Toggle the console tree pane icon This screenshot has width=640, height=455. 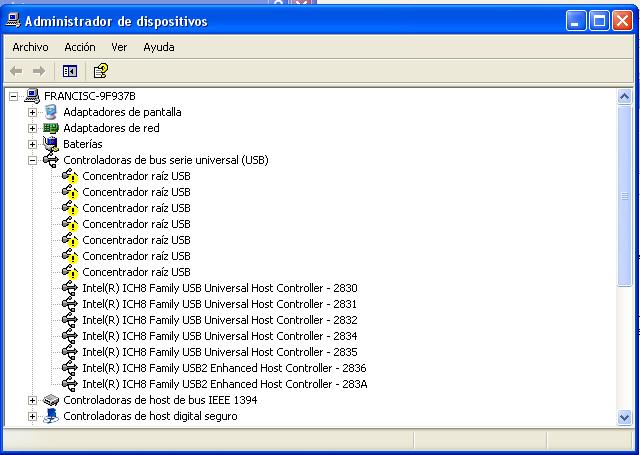(x=70, y=71)
